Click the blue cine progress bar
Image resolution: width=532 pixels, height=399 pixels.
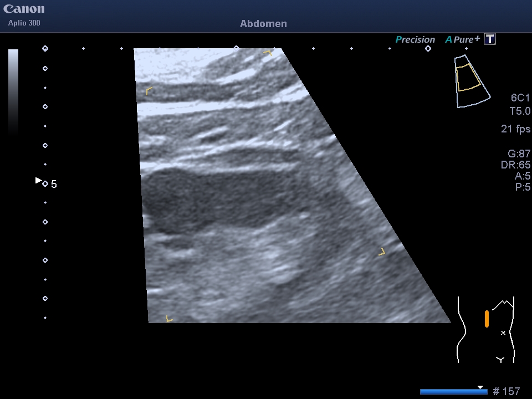tap(454, 392)
